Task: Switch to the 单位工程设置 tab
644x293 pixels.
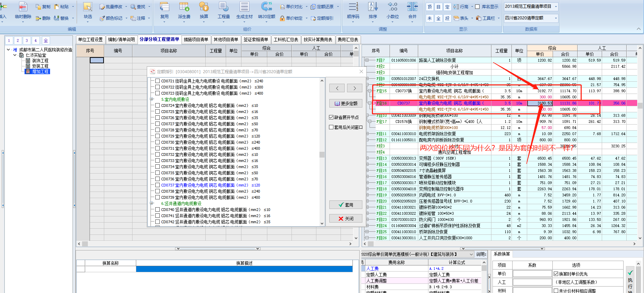Action: (90, 39)
